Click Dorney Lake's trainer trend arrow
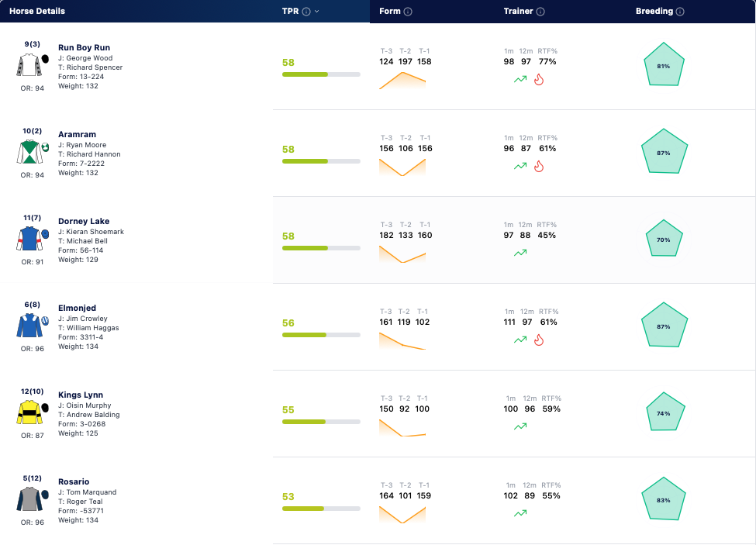The image size is (756, 545). (520, 253)
